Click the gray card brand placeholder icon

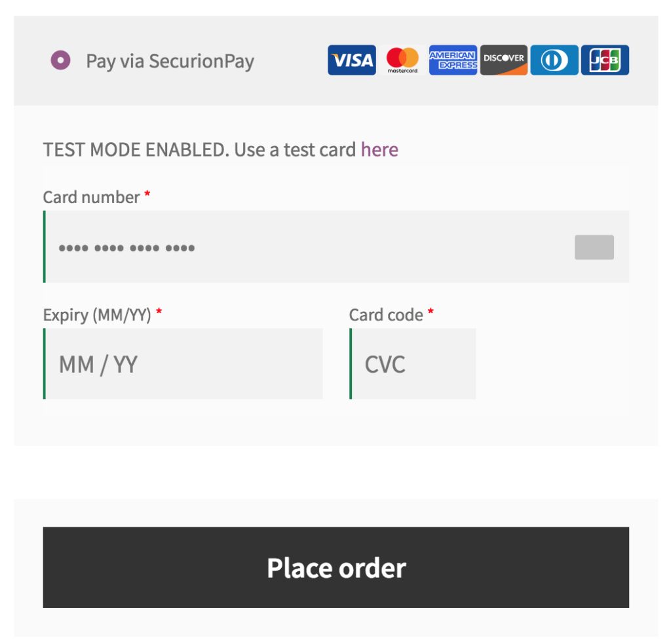pyautogui.click(x=594, y=247)
